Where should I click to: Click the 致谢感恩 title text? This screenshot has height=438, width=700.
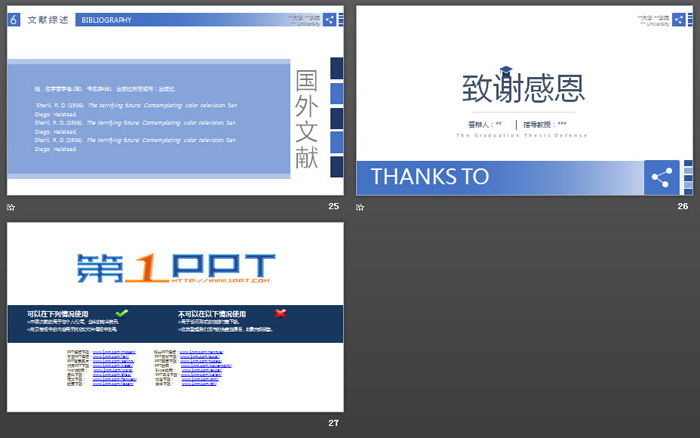pos(523,88)
